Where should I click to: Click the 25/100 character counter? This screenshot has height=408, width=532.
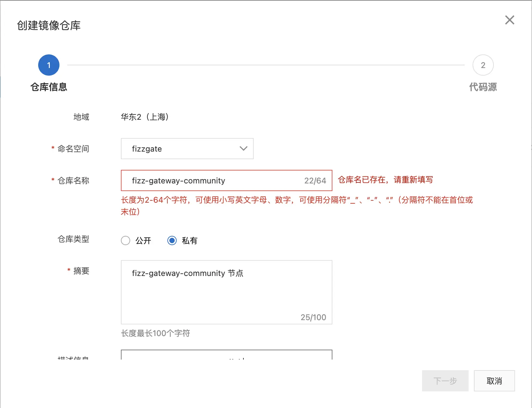pyautogui.click(x=313, y=317)
